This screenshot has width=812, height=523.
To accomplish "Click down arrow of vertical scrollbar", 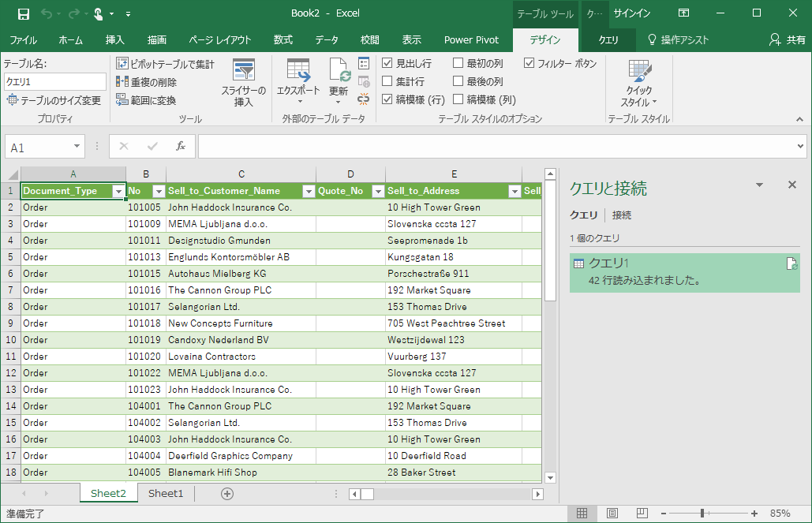I will [x=551, y=477].
